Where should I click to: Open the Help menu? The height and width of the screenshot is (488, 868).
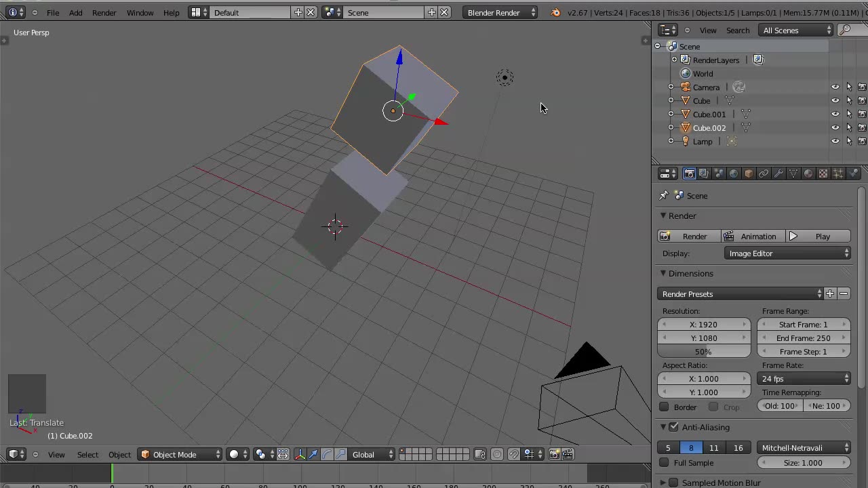click(x=171, y=12)
